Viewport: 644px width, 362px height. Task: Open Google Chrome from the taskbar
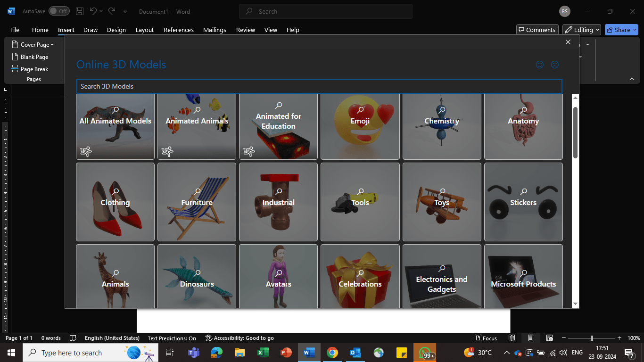[332, 353]
